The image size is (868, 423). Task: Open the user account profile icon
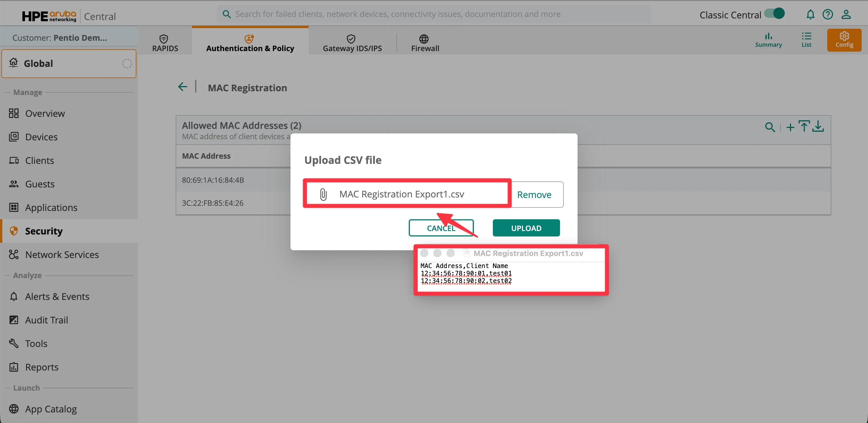tap(846, 14)
